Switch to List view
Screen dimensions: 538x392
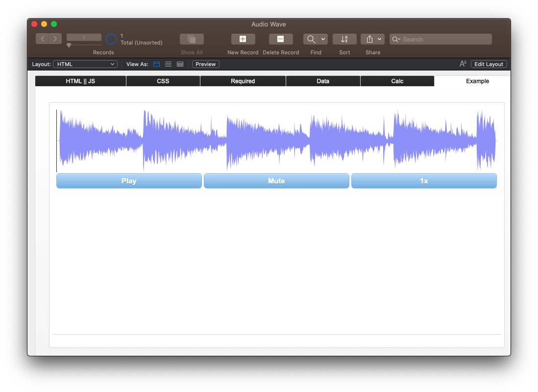168,64
